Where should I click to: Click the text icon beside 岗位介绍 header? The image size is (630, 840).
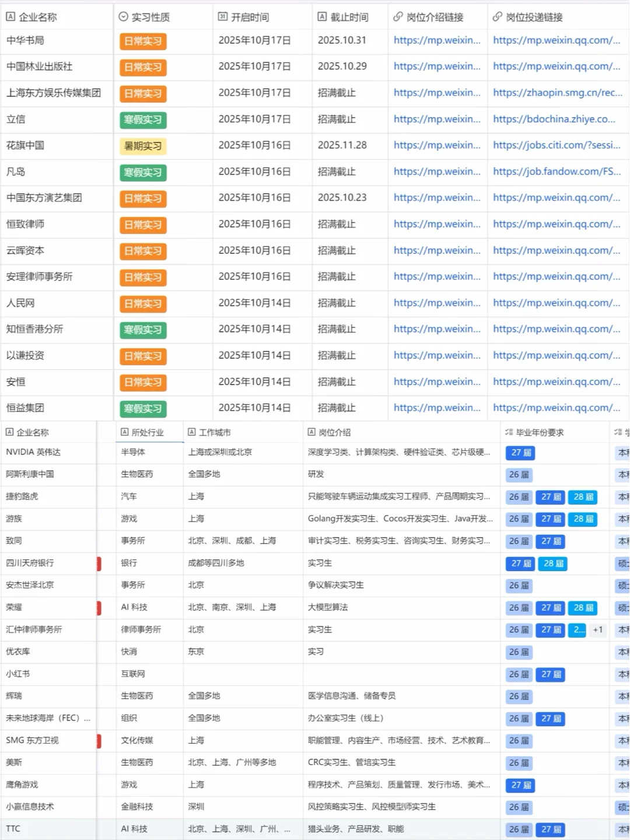coord(311,432)
